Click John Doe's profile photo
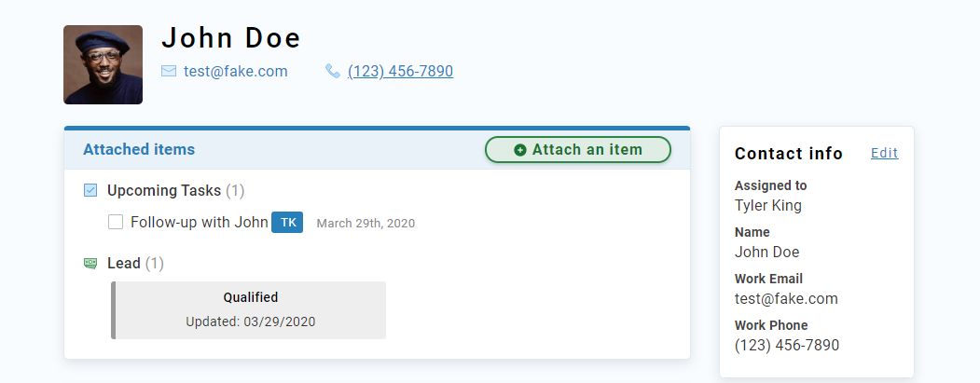Screen dimensions: 980x383 [103, 64]
